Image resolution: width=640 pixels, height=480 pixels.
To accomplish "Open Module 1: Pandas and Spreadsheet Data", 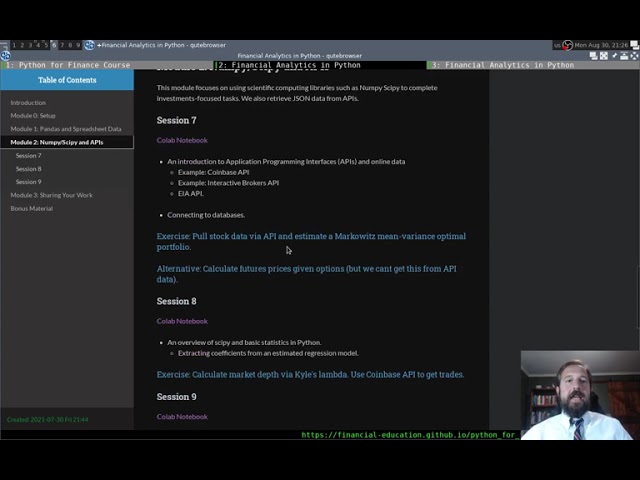I will 66,129.
